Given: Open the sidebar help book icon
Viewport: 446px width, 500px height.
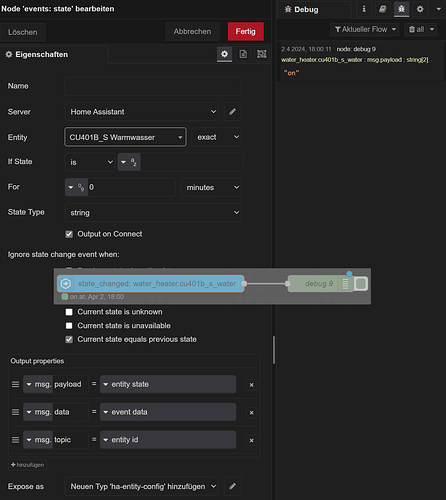Looking at the screenshot, I should [x=383, y=9].
